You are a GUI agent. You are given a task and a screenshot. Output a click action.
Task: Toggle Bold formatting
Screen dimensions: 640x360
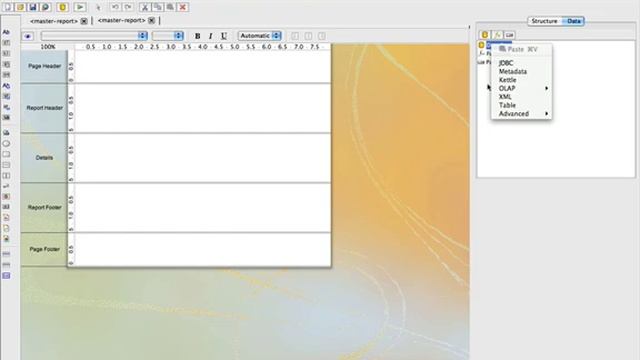[198, 36]
